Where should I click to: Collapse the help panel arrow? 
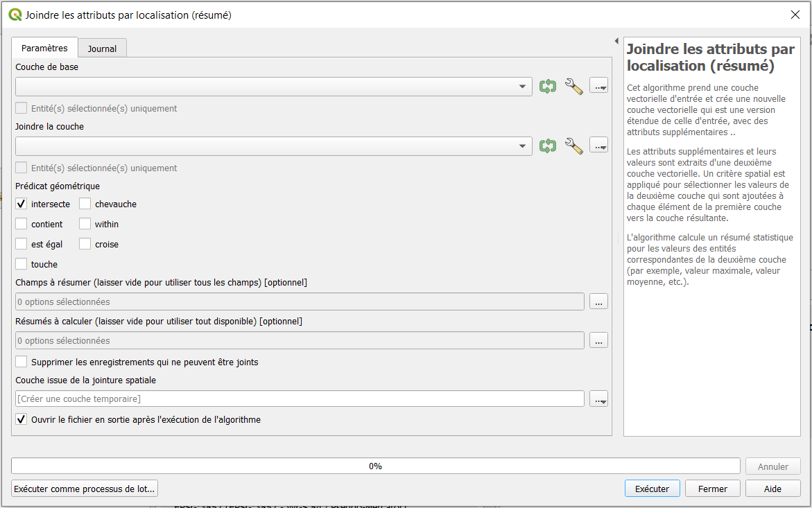point(616,41)
